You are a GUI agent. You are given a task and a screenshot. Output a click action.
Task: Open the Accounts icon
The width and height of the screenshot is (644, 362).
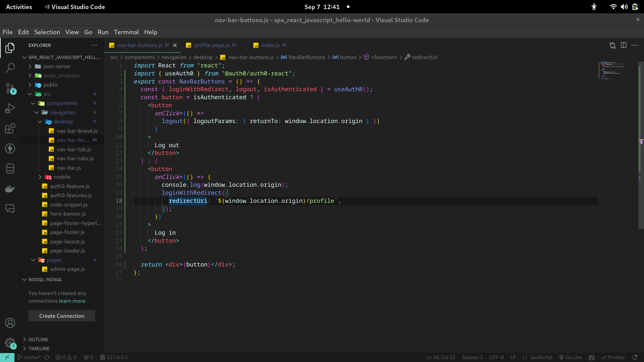10,323
